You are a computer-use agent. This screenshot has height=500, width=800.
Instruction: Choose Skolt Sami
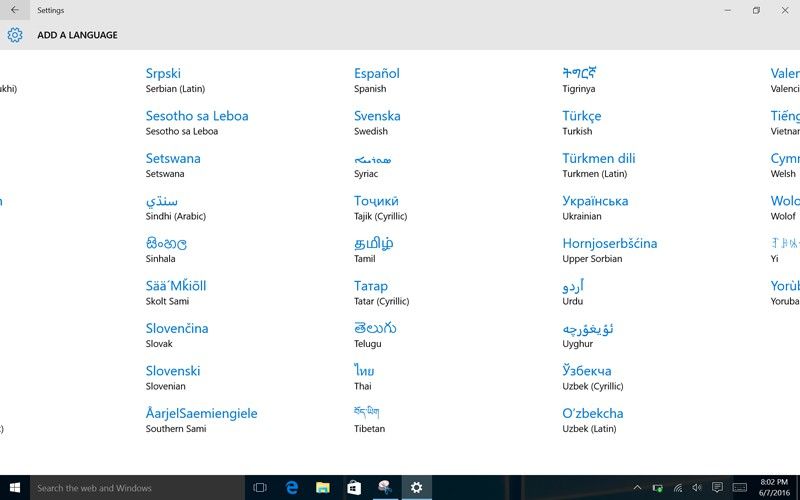(176, 293)
